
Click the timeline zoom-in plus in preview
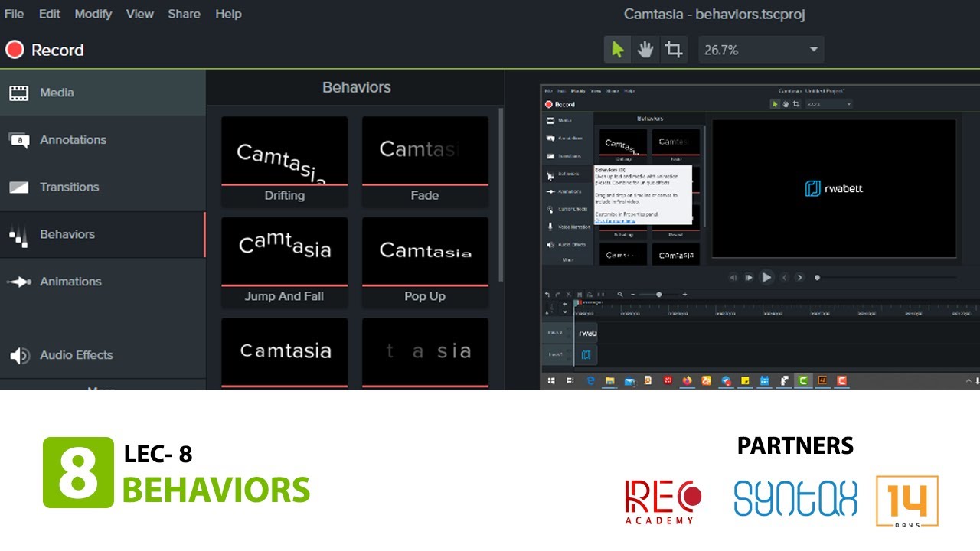(x=684, y=295)
